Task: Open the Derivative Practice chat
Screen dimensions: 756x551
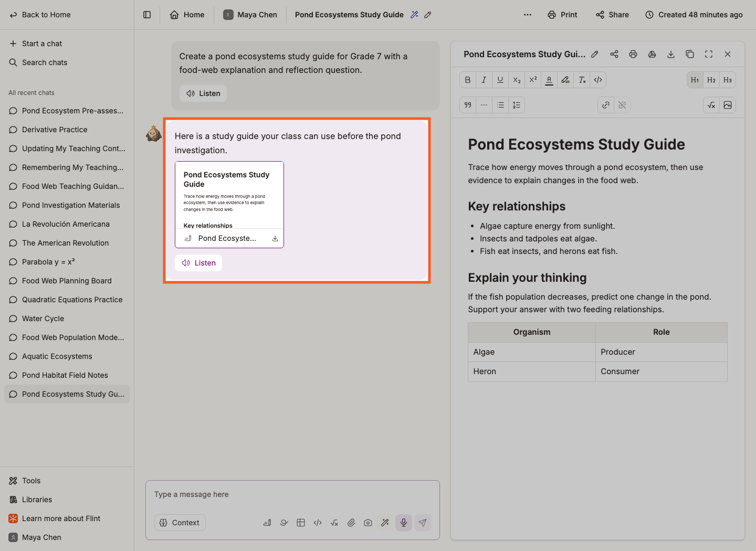Action: 67,130
